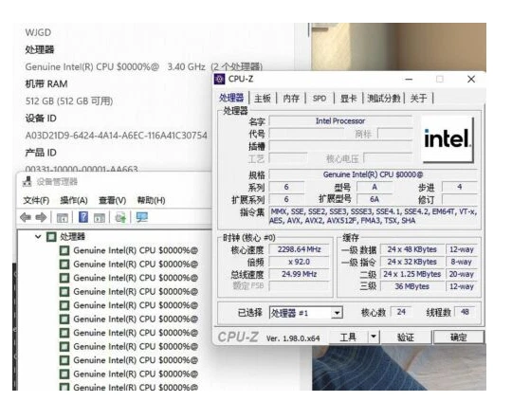Close the CPU-Z window
This screenshot has width=512, height=420.
point(471,79)
